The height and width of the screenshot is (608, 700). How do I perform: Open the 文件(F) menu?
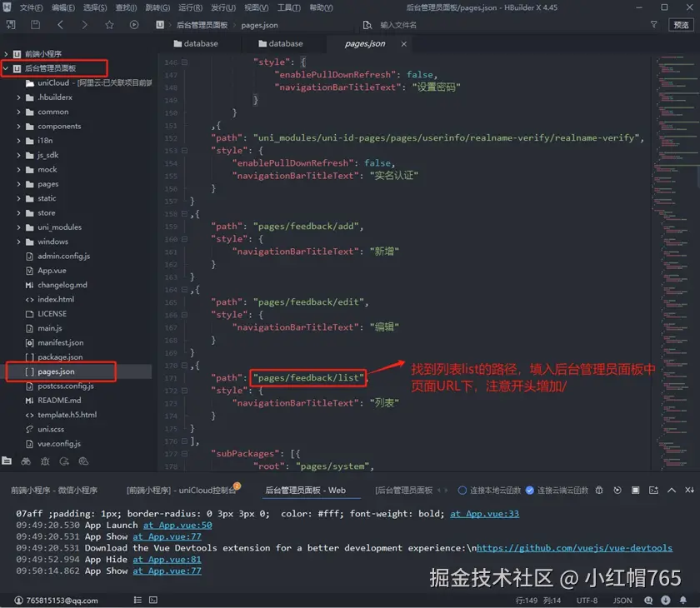pyautogui.click(x=32, y=7)
